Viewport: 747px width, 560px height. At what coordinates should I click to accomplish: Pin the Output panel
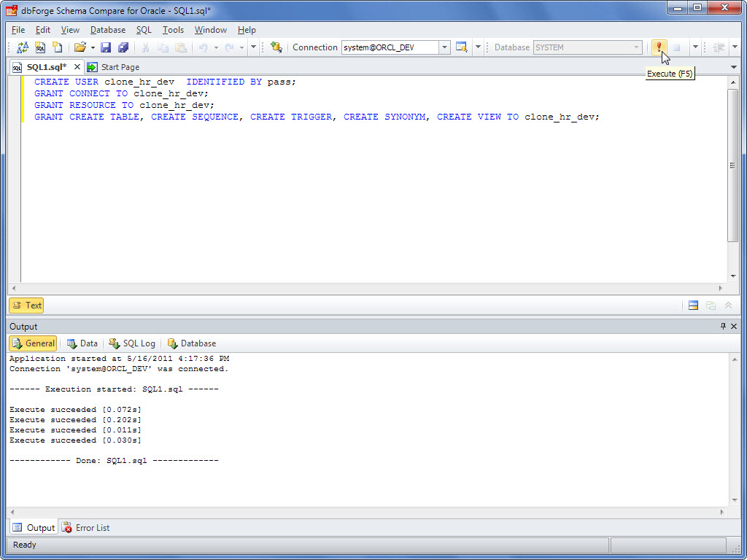tap(724, 326)
